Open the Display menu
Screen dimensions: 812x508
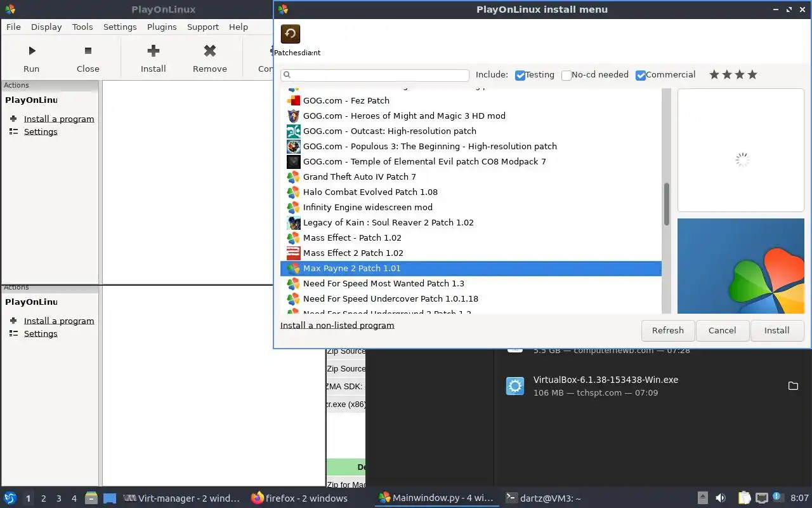click(x=46, y=27)
